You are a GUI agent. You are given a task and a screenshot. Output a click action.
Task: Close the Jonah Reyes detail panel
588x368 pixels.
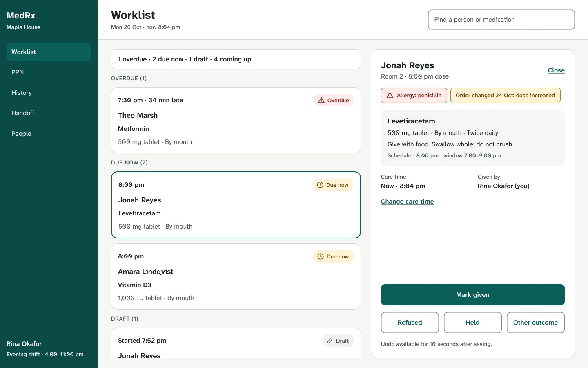556,70
